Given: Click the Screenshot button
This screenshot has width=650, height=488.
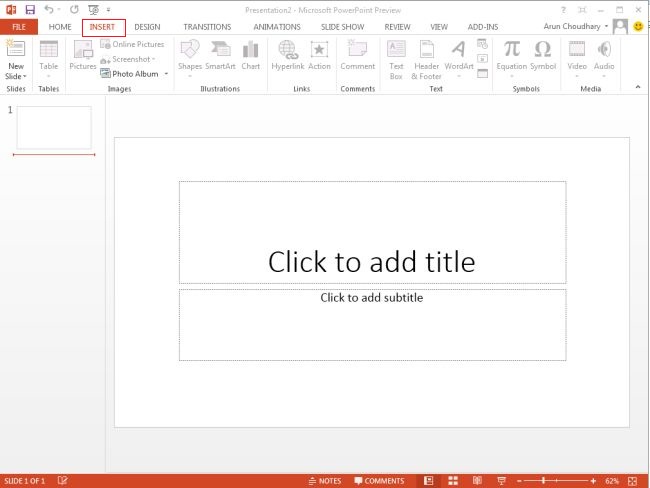Looking at the screenshot, I should point(128,59).
